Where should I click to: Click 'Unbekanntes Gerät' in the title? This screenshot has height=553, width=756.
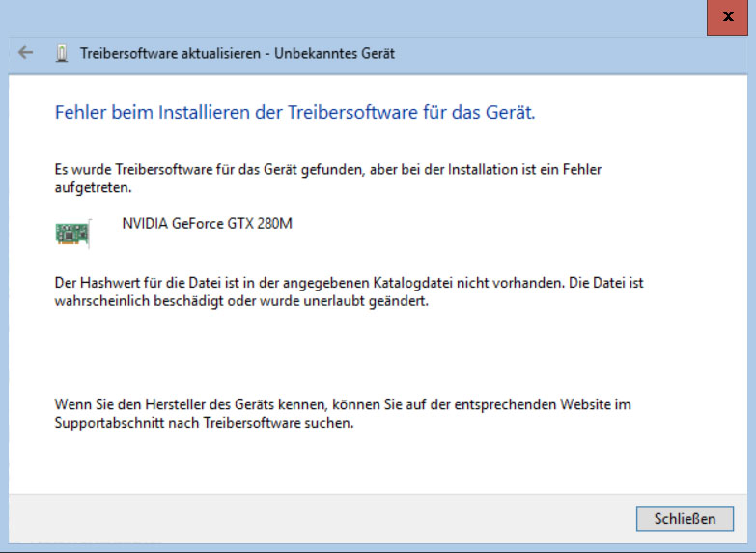click(334, 53)
